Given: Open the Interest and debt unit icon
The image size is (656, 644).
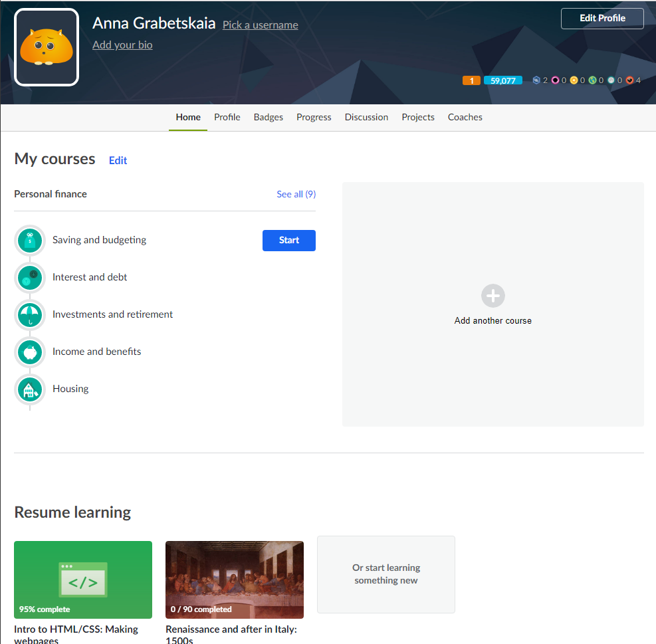Looking at the screenshot, I should [30, 277].
